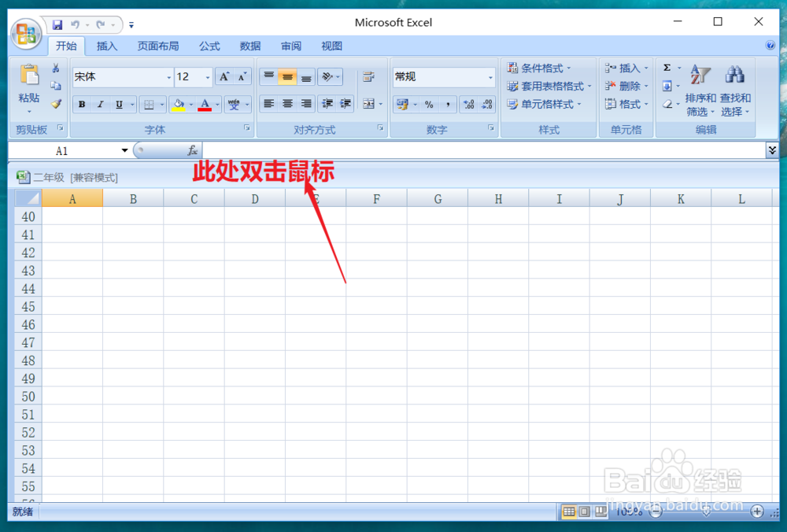
Task: Open text orientation options
Action: (x=331, y=77)
